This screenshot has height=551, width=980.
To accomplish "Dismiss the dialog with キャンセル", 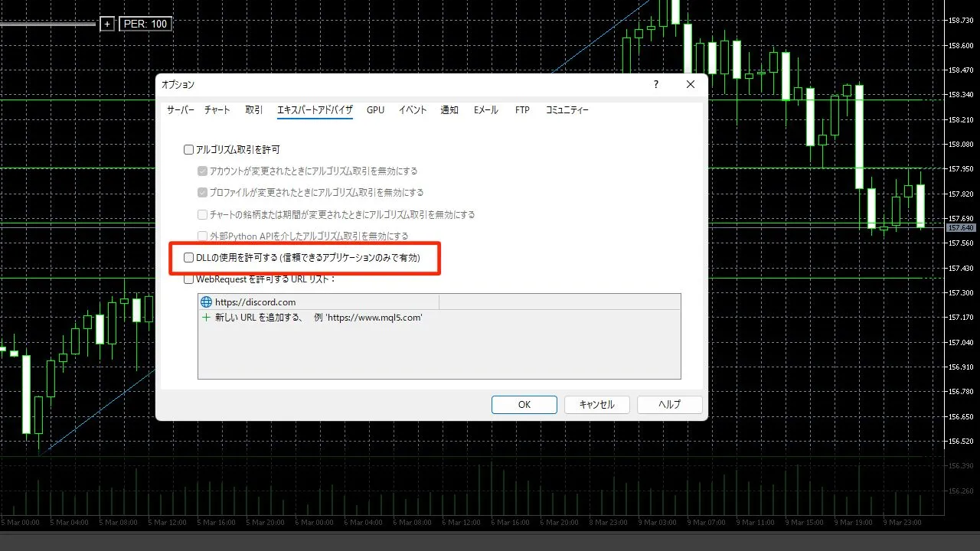I will pyautogui.click(x=596, y=404).
